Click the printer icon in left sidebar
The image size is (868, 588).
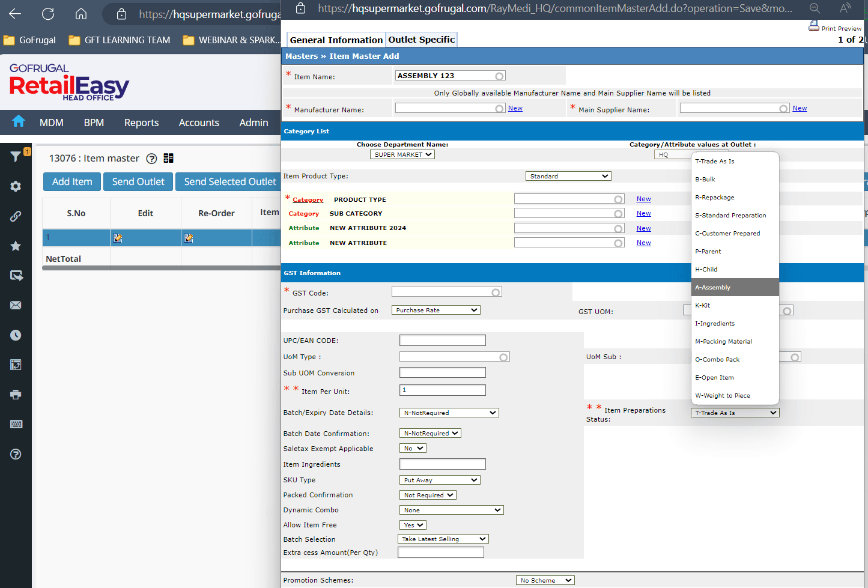16,395
